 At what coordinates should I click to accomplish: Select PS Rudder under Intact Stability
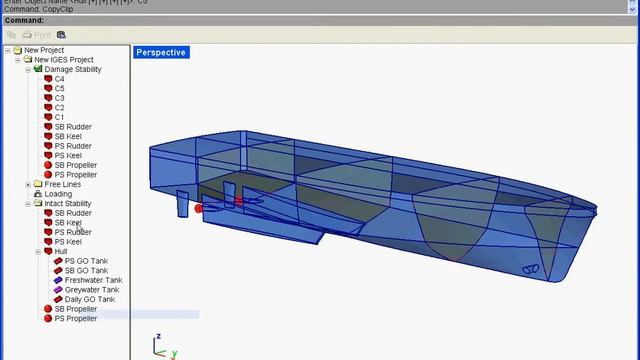coord(73,232)
